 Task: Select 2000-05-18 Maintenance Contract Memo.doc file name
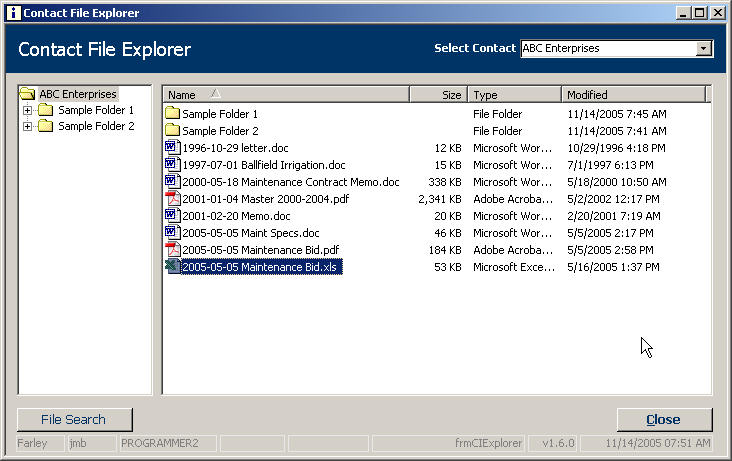pos(290,182)
